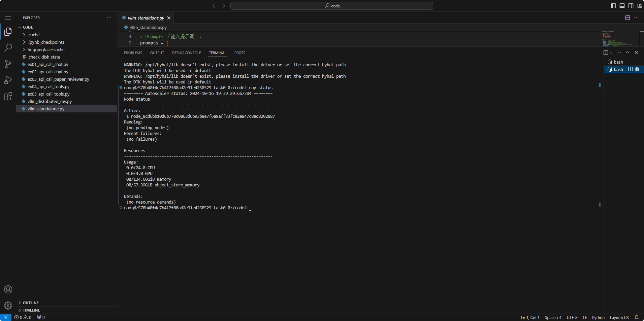Expand the .ipynb_checkpoints folder
The width and height of the screenshot is (644, 321).
click(66, 42)
